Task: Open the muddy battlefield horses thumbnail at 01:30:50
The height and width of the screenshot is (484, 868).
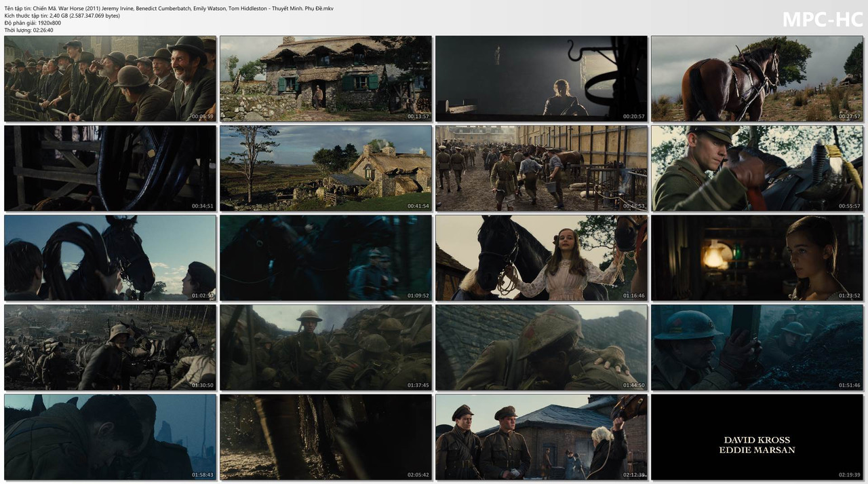Action: click(110, 348)
